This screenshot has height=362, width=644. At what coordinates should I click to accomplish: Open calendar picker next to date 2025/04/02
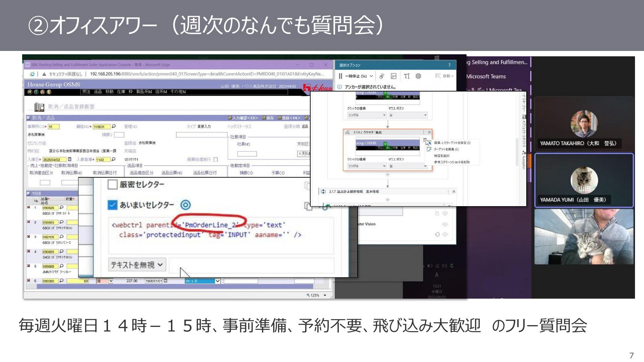click(70, 159)
